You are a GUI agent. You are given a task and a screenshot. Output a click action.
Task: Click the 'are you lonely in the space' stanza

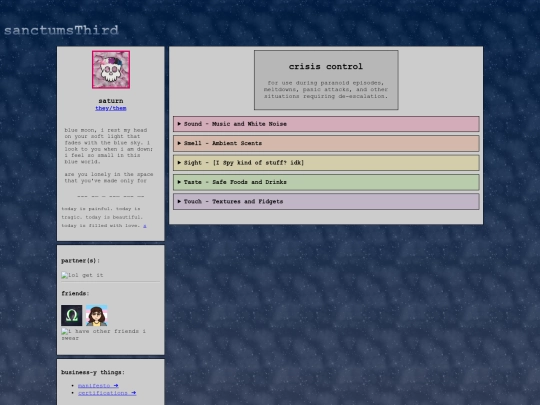click(108, 177)
